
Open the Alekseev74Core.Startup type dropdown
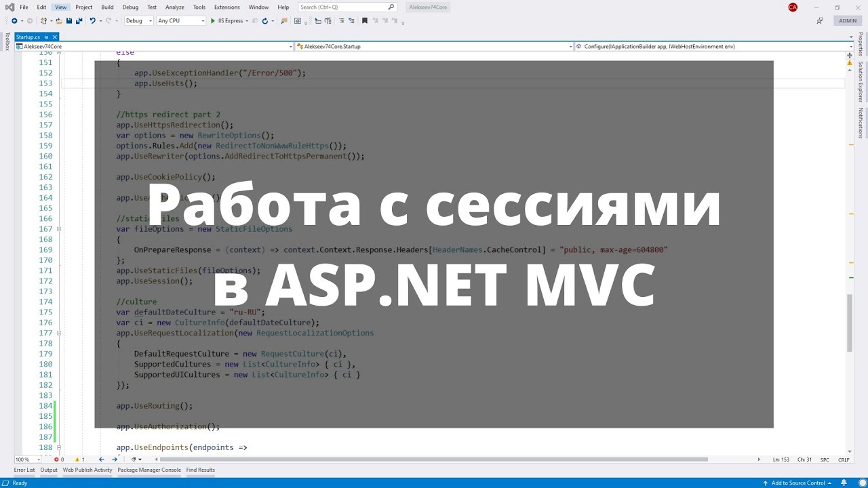pos(434,47)
